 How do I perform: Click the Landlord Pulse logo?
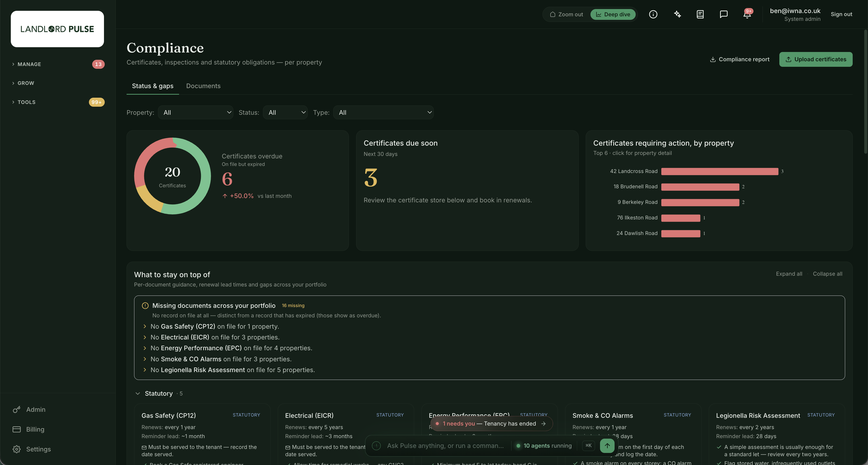(x=57, y=29)
